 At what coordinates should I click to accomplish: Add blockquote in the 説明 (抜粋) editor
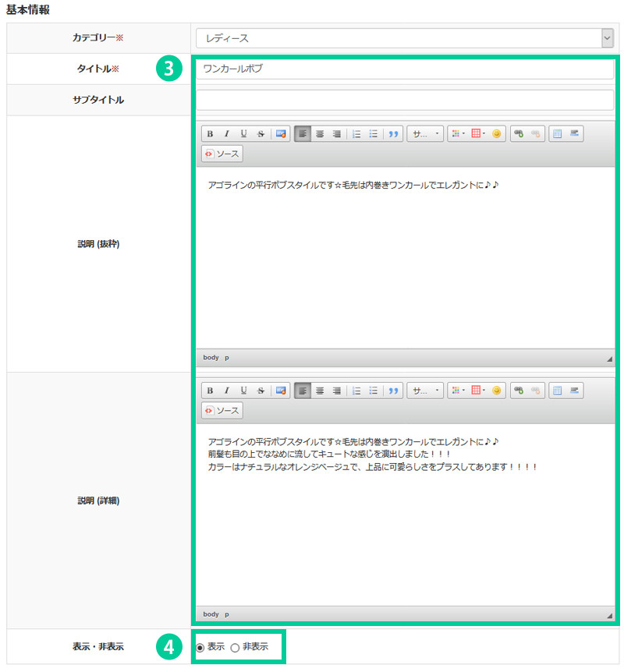coord(394,134)
